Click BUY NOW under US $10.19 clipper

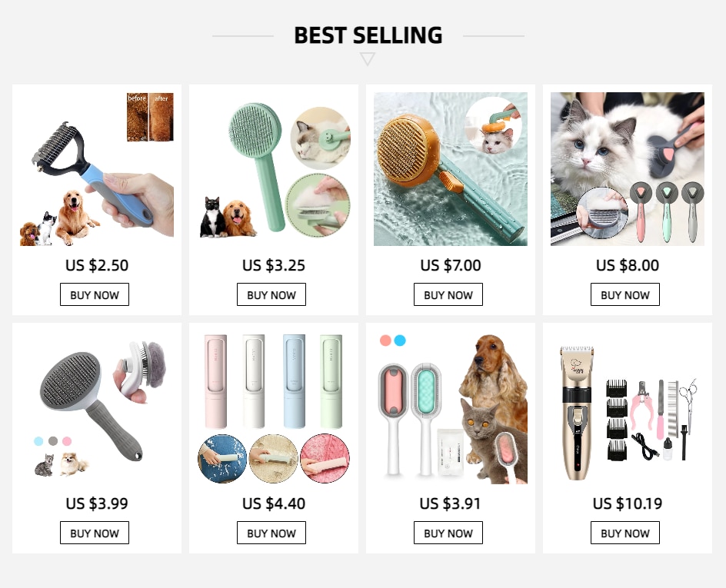point(625,533)
